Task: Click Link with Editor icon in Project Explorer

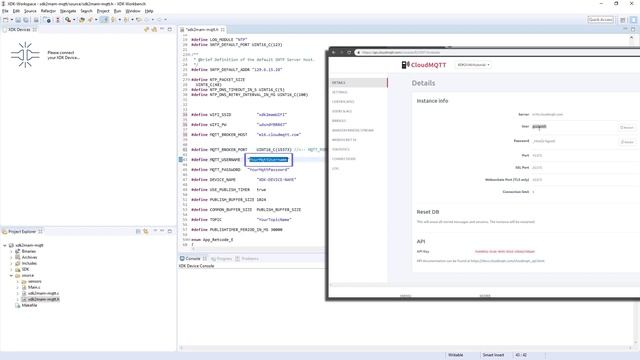Action: [x=146, y=231]
